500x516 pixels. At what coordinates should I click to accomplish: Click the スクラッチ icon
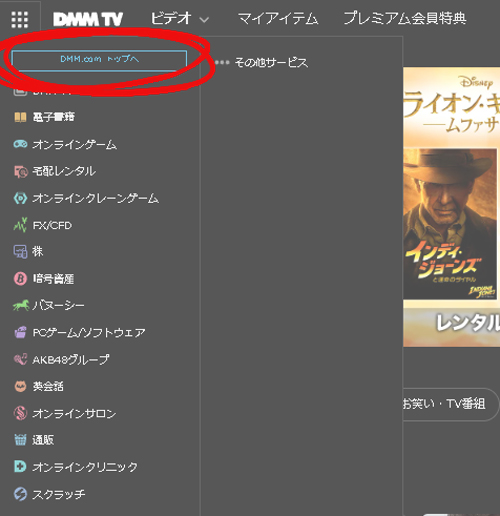pos(20,494)
